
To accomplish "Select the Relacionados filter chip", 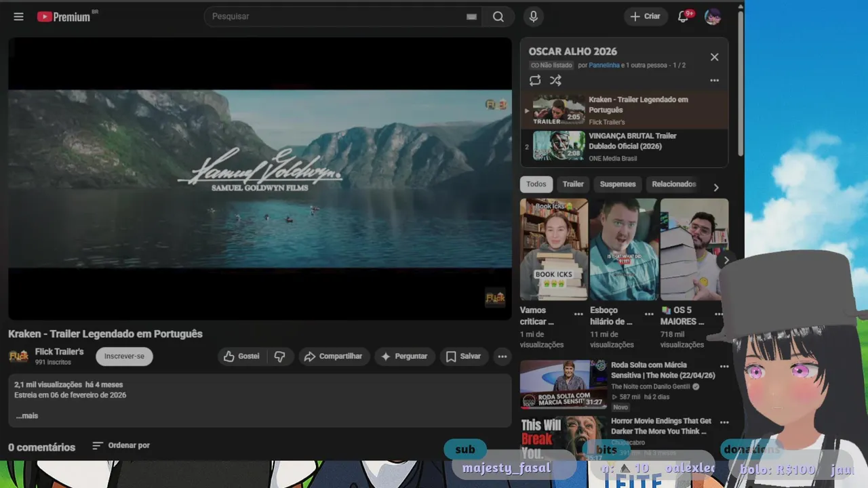I will click(x=673, y=184).
